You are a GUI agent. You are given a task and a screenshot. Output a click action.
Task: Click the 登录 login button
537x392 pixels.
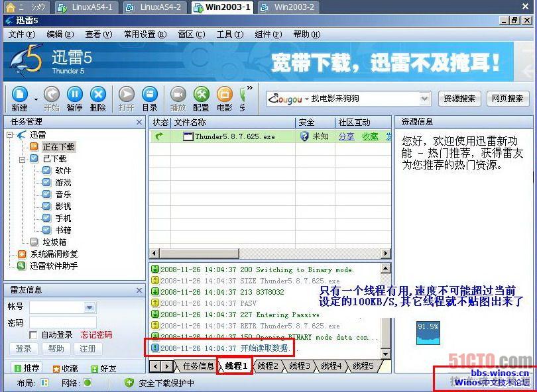[x=23, y=348]
